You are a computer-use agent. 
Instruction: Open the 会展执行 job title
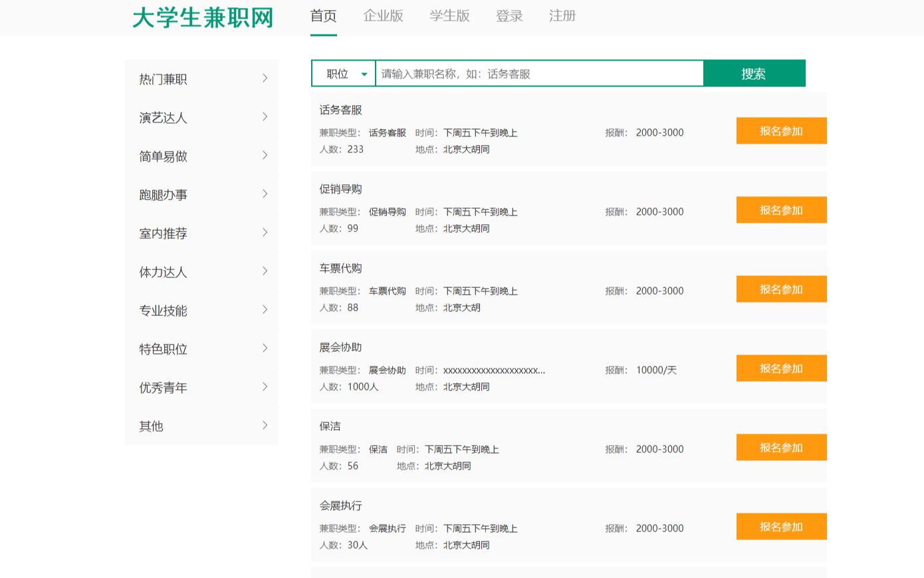click(x=340, y=506)
